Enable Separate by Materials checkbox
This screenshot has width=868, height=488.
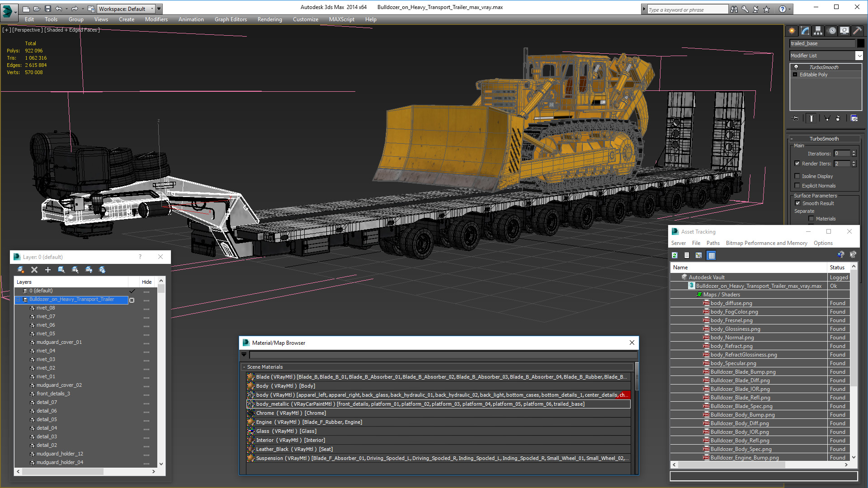coord(811,219)
